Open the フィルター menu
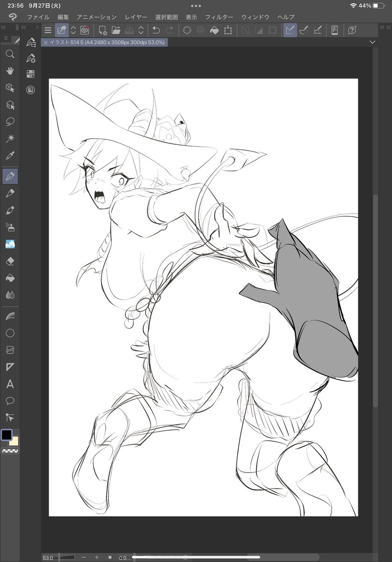The height and width of the screenshot is (562, 392). click(219, 17)
